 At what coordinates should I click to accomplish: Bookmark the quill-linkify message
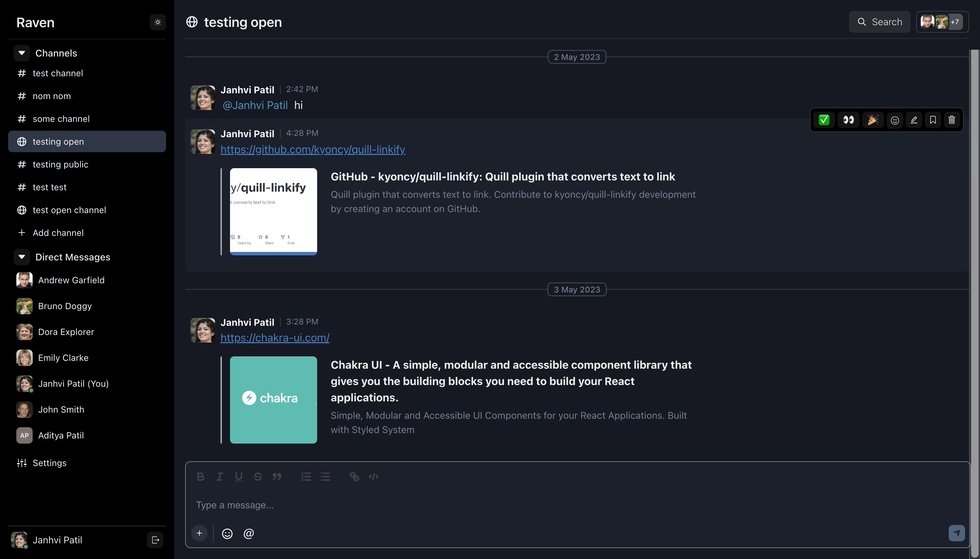pos(932,120)
